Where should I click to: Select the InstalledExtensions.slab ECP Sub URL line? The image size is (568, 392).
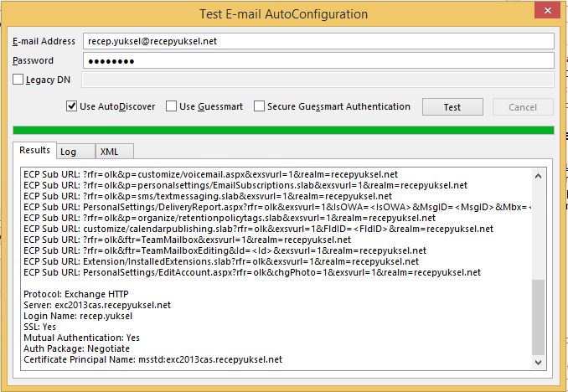tap(221, 261)
